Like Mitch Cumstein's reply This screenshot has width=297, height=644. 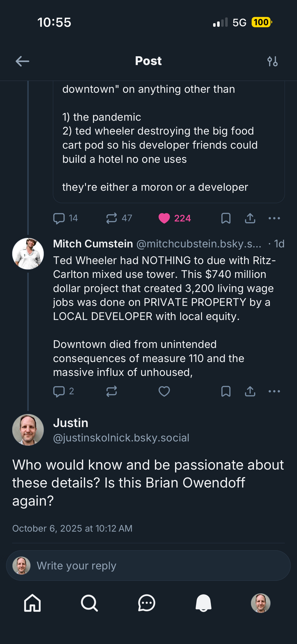(x=164, y=391)
